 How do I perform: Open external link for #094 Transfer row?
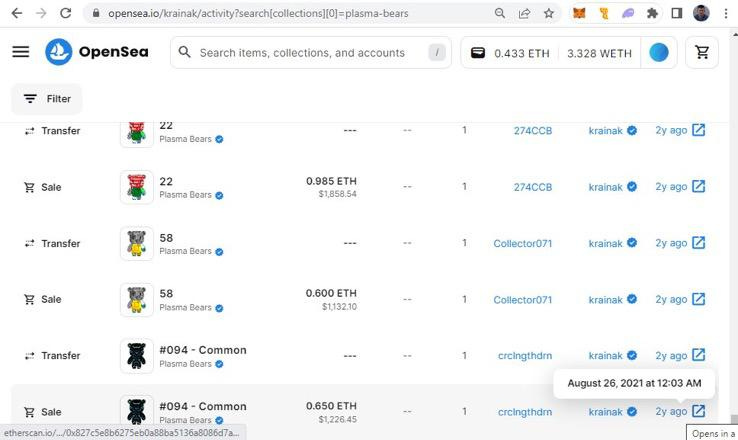(698, 355)
